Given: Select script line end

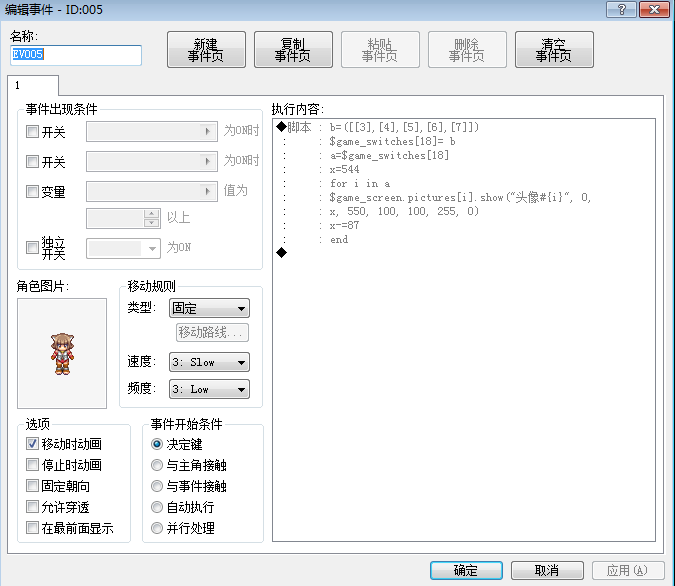Looking at the screenshot, I should click(x=339, y=240).
